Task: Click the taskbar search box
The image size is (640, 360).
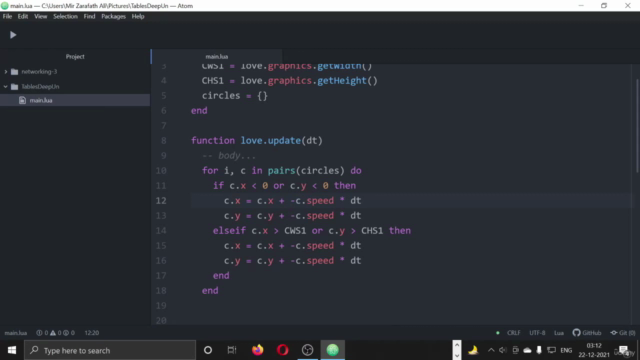Action: tap(110, 350)
